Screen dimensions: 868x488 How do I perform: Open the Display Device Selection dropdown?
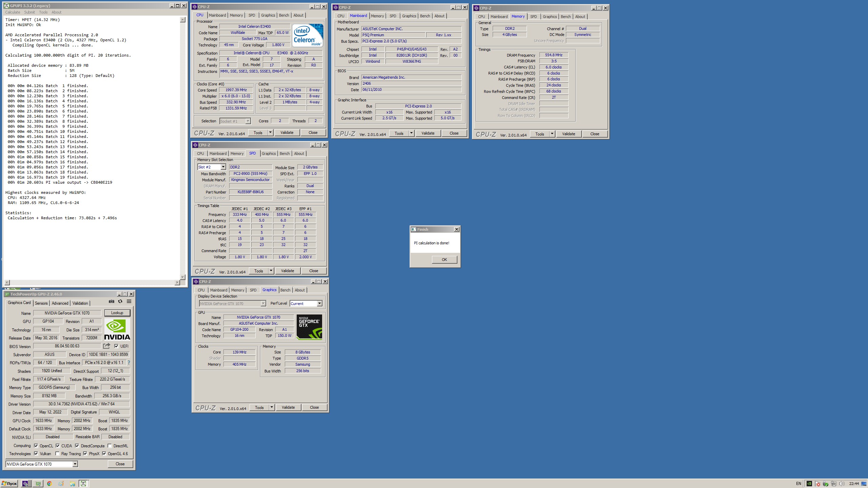click(263, 304)
